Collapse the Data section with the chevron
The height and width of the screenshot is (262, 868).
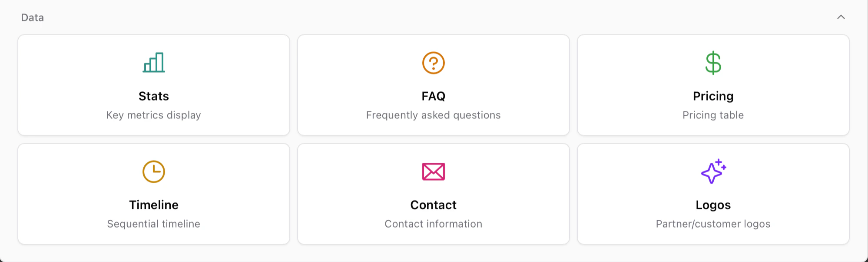pos(841,17)
